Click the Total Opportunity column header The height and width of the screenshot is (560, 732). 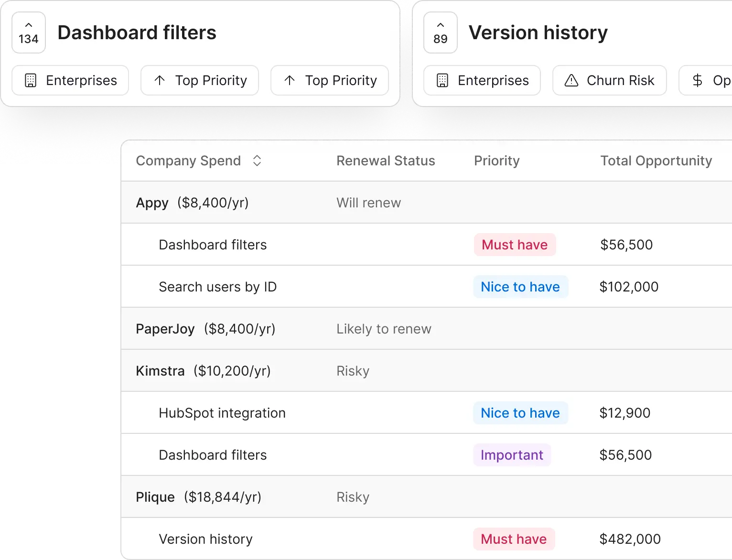click(656, 161)
